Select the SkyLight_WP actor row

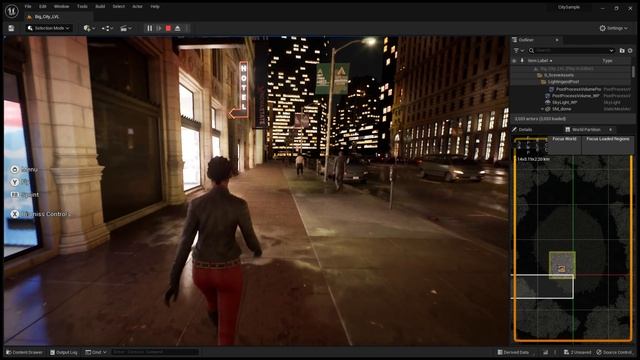tap(570, 102)
